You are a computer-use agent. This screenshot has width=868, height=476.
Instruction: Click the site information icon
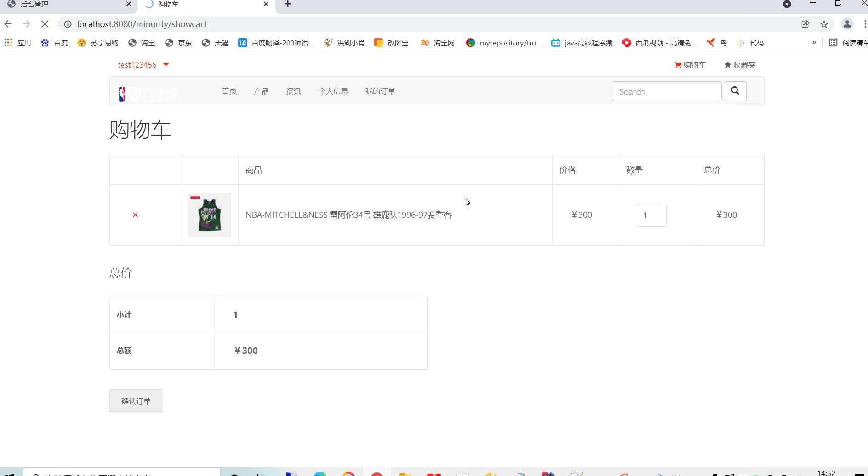68,24
